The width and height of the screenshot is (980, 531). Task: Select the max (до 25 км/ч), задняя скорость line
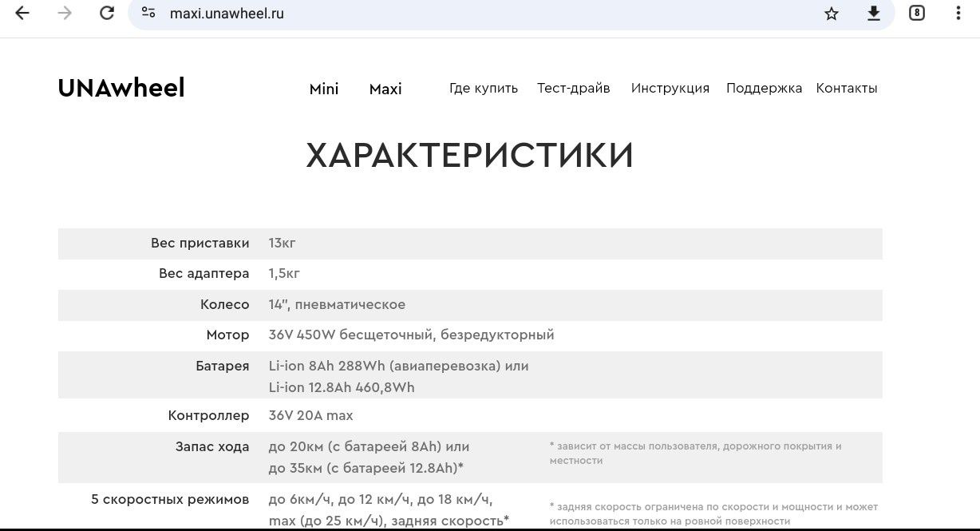[x=389, y=521]
